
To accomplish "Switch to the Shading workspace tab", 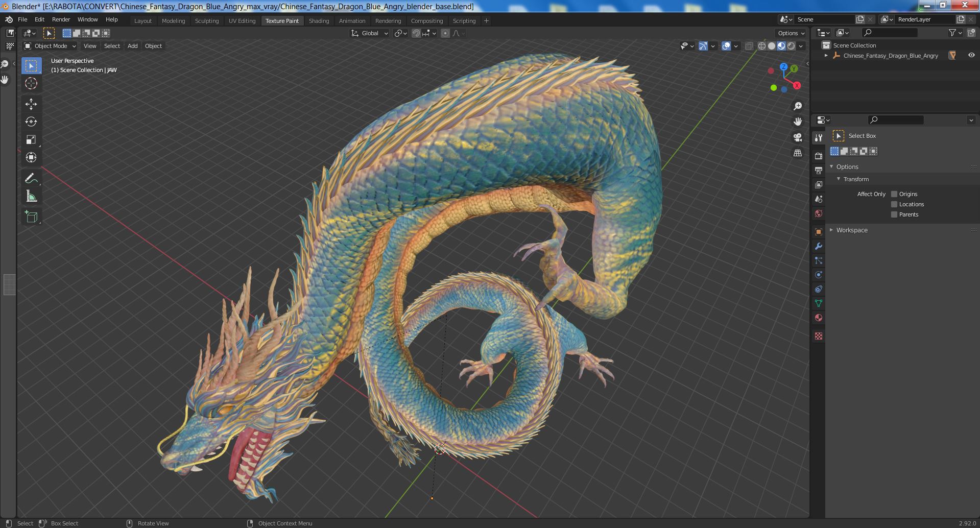I will (319, 21).
